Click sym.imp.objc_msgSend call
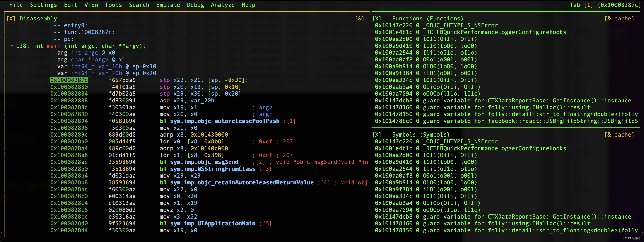Viewport: 644px width, 242px height. 204,162
